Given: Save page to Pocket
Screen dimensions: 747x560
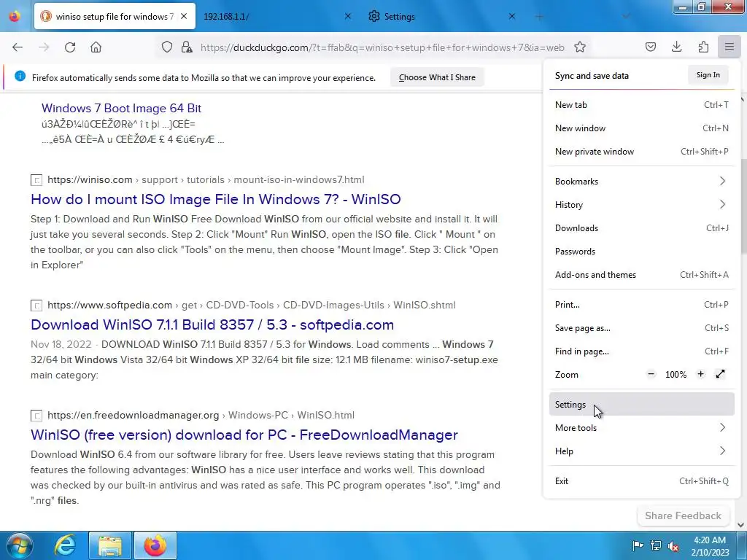Looking at the screenshot, I should pos(650,47).
